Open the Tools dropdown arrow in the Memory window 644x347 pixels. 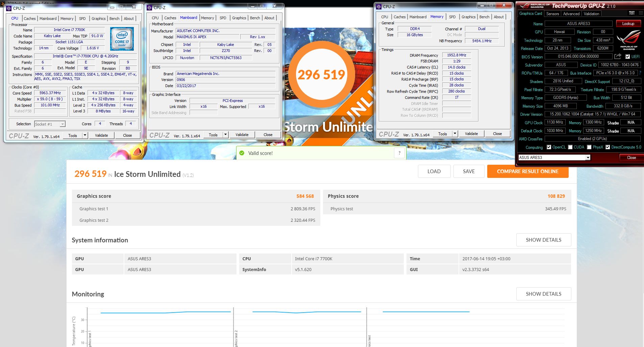[455, 134]
